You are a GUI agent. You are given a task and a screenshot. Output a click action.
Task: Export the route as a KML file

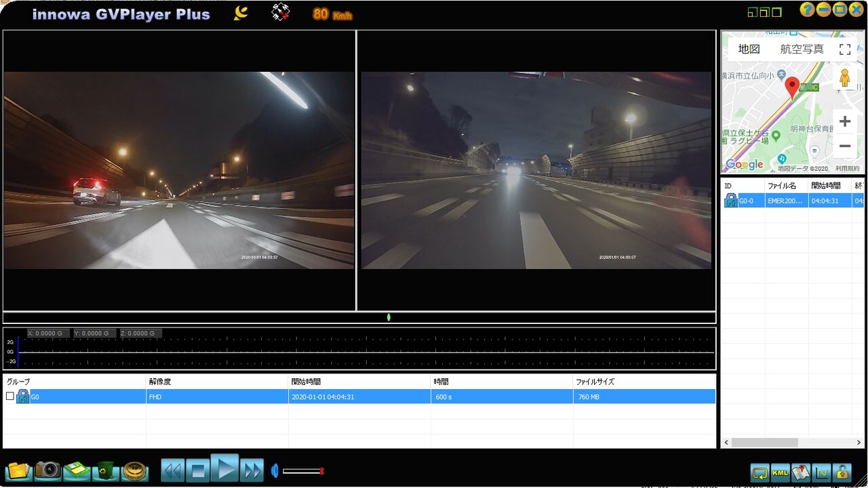point(781,472)
